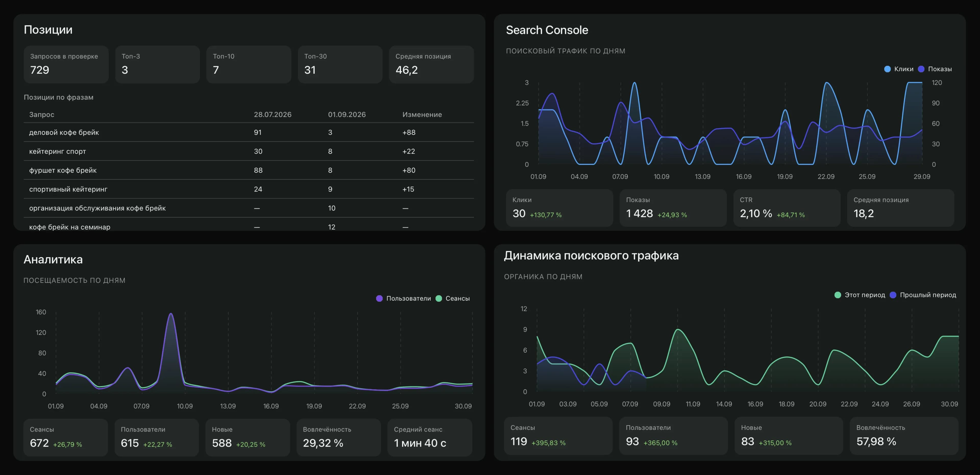Toggle the Прошлый период legend marker
Viewport: 980px width, 475px height.
click(x=893, y=295)
